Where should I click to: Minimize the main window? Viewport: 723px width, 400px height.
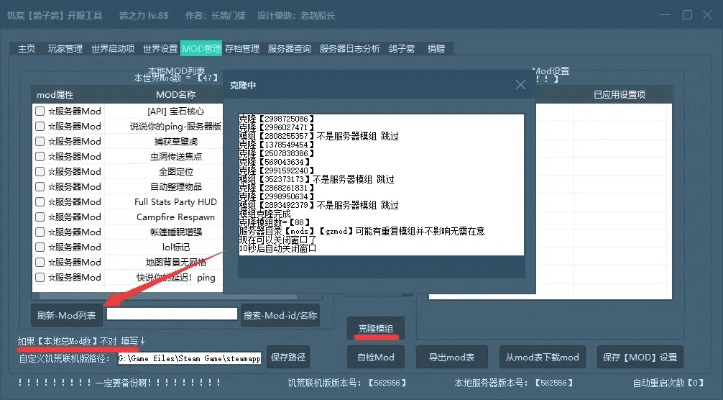665,15
